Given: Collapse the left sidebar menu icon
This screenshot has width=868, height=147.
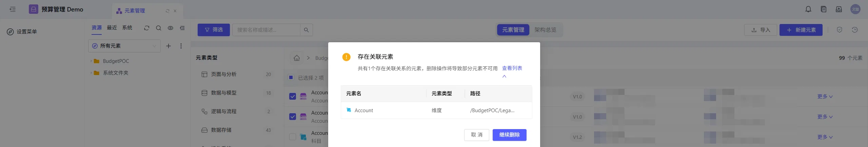Looking at the screenshot, I should pyautogui.click(x=13, y=9).
